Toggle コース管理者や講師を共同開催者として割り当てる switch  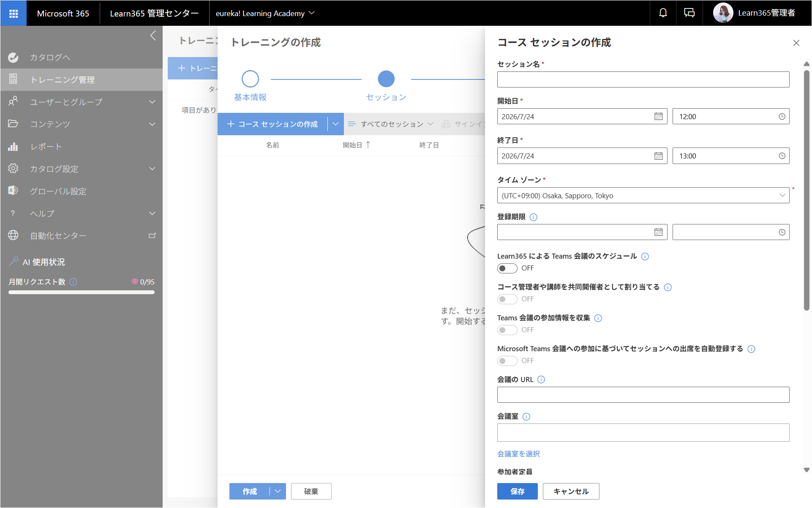click(x=507, y=299)
